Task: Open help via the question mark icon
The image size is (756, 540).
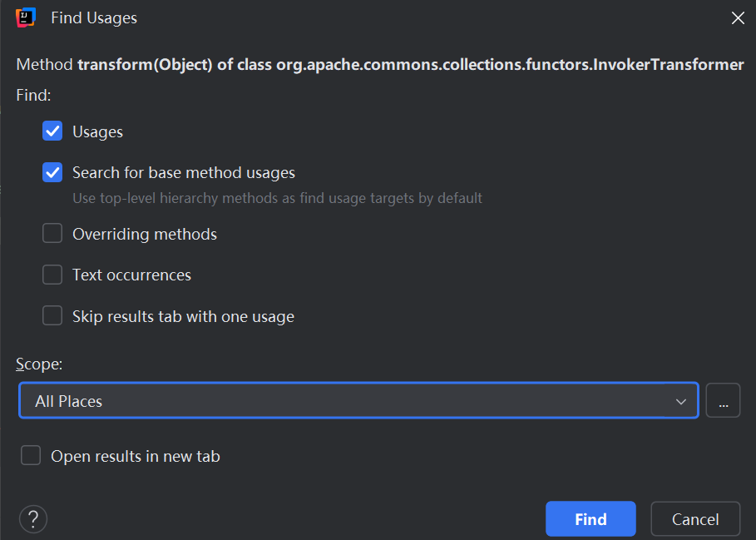Action: click(x=33, y=519)
